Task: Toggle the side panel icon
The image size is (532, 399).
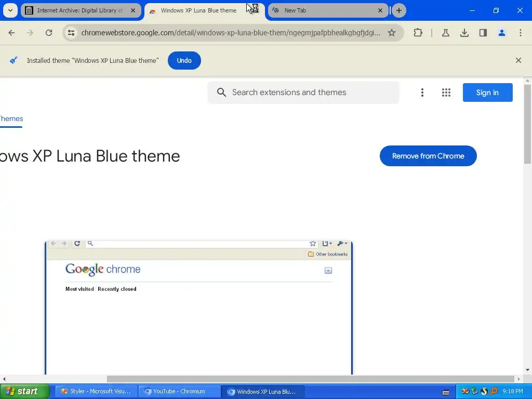Action: click(x=483, y=33)
